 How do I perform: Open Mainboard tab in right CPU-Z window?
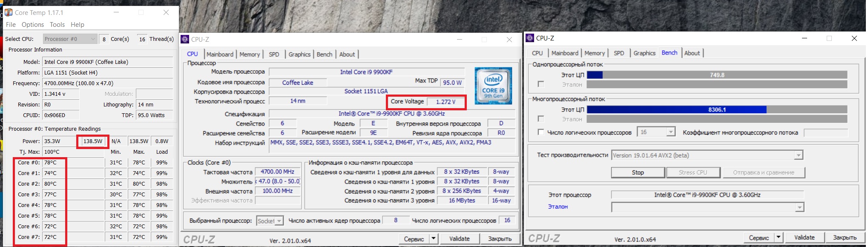565,53
